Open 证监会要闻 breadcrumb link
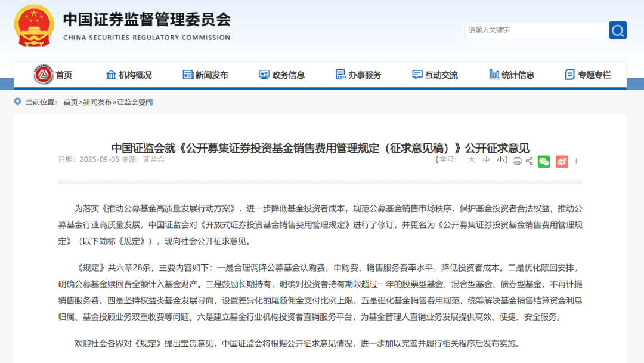Screen dimensions: 644x363 (x=135, y=102)
